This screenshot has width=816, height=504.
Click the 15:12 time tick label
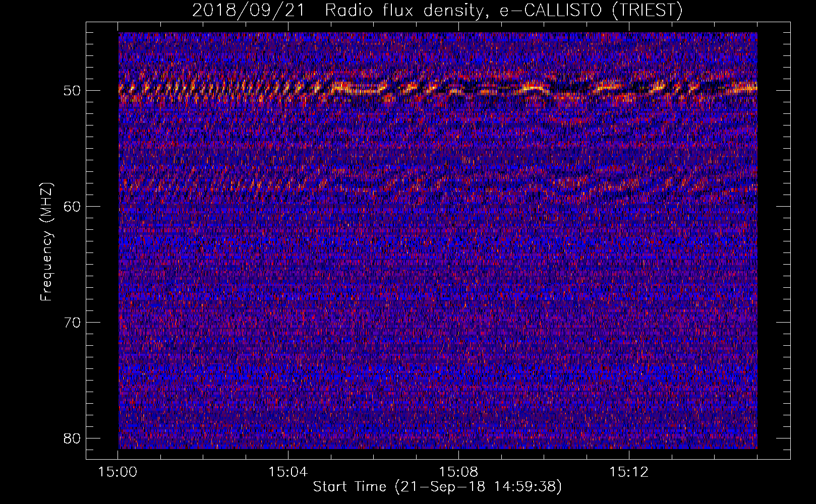click(628, 472)
